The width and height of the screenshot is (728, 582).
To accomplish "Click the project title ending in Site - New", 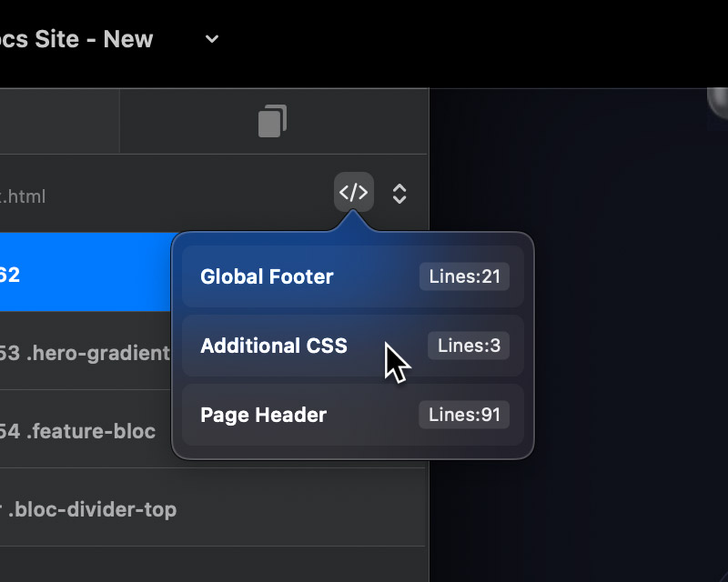I will (x=76, y=39).
